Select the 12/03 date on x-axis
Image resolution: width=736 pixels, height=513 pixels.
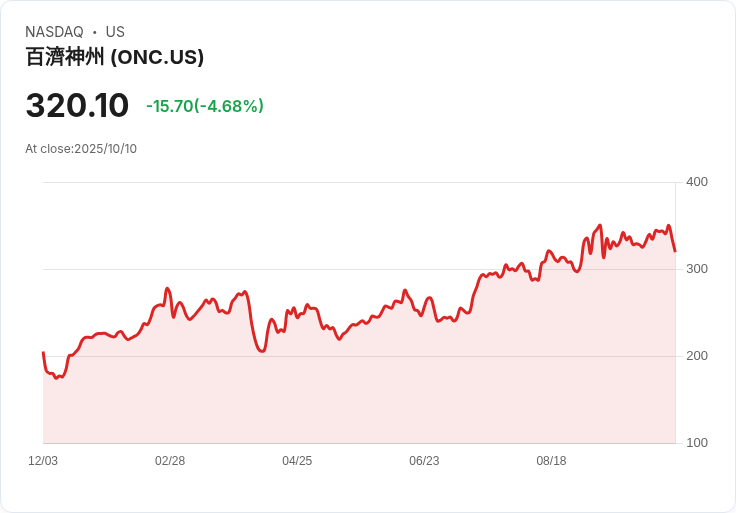coord(43,461)
